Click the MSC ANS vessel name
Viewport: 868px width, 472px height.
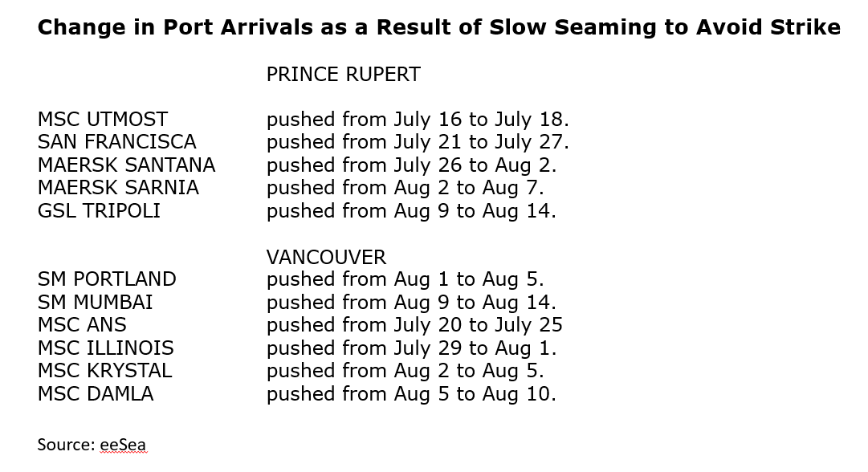click(x=82, y=325)
